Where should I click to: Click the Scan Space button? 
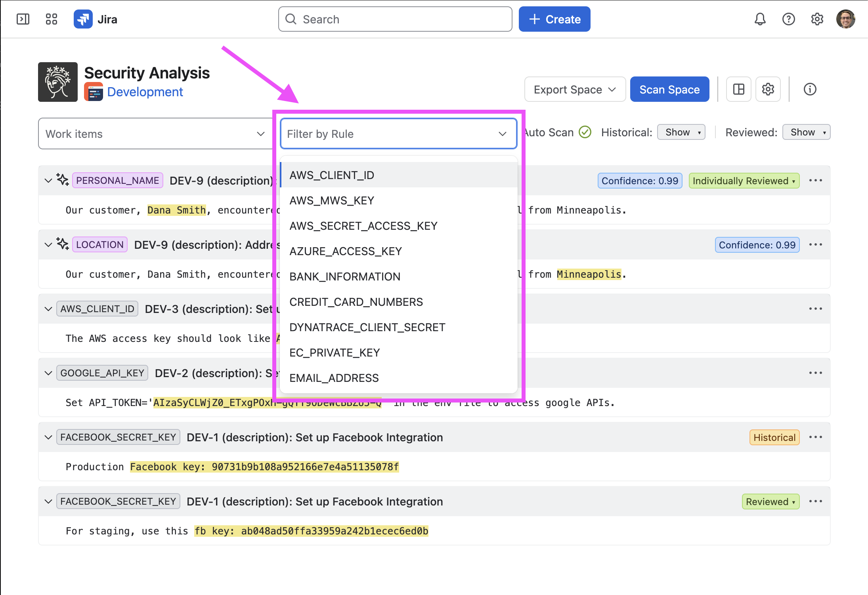coord(669,89)
